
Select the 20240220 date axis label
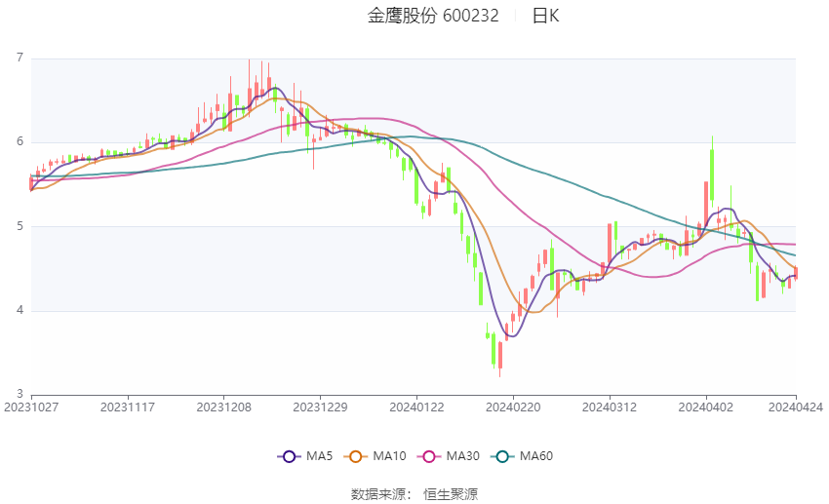pyautogui.click(x=513, y=407)
